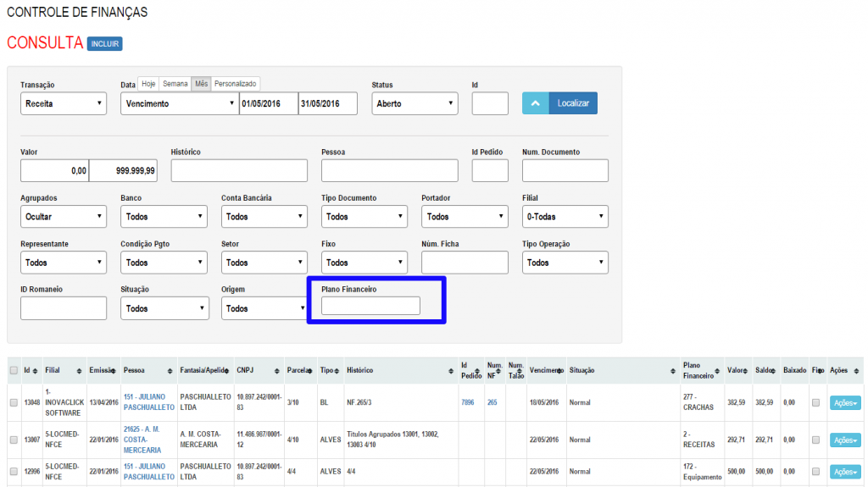The height and width of the screenshot is (487, 868).
Task: Check the select-all checkbox in table header
Action: 14,370
